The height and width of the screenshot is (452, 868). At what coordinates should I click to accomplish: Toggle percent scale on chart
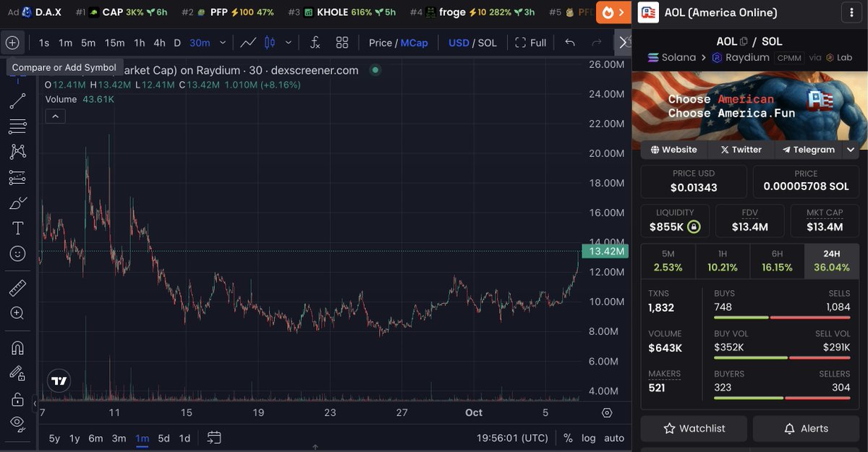(x=568, y=438)
